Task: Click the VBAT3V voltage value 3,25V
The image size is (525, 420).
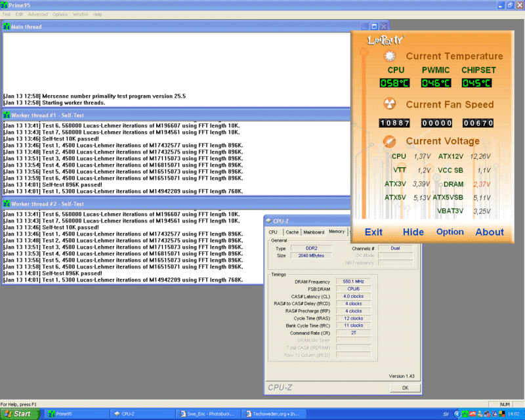Action: tap(482, 211)
